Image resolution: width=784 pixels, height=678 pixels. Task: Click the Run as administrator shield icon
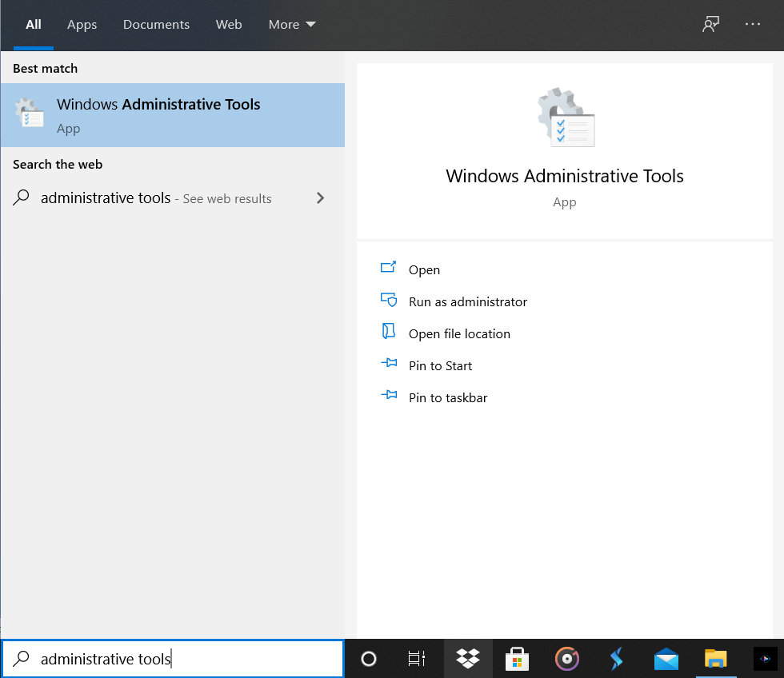[x=389, y=300]
